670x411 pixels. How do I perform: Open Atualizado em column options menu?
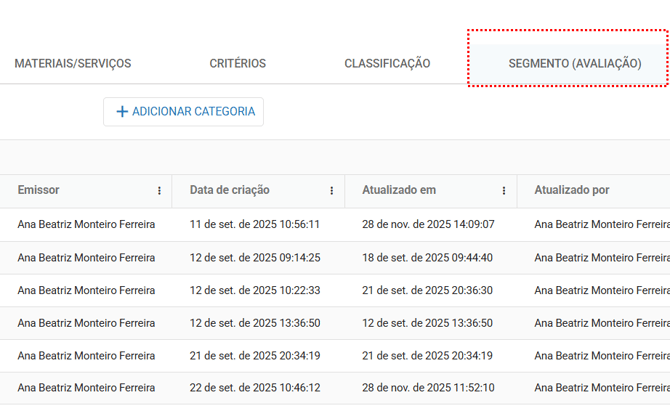click(x=504, y=191)
